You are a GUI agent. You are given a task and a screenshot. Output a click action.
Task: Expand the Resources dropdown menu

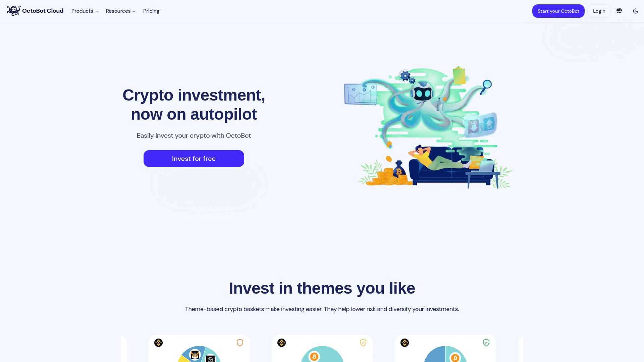[x=121, y=11]
